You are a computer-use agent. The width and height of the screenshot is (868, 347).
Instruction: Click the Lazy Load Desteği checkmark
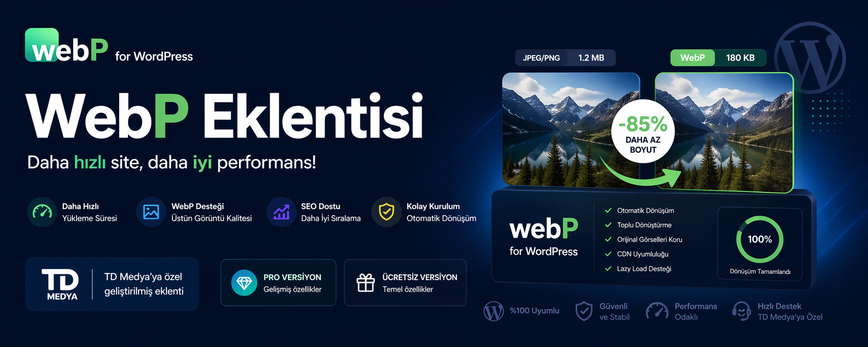point(608,269)
